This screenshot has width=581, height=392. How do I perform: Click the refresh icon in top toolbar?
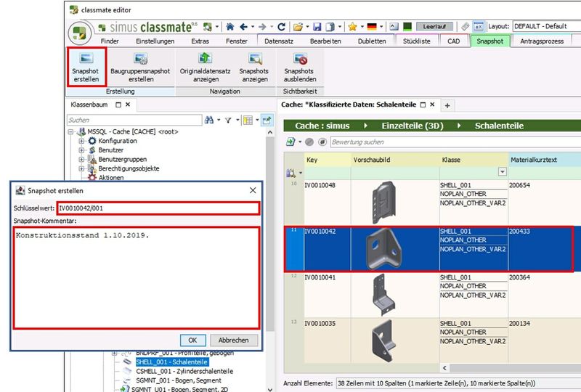[x=281, y=27]
